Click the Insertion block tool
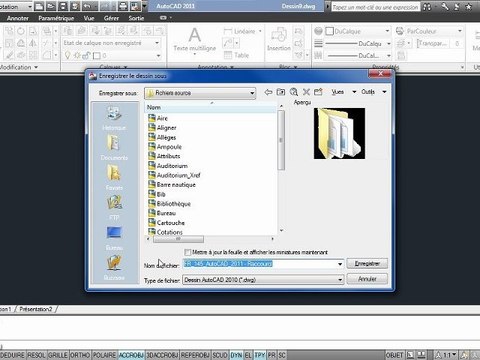Screen dimensions: 480x360 (279, 39)
